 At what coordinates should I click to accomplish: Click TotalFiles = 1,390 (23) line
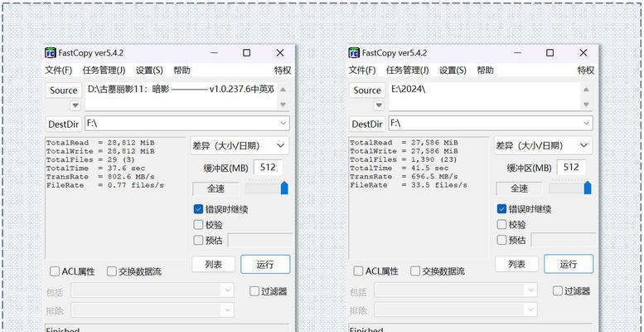pyautogui.click(x=404, y=159)
